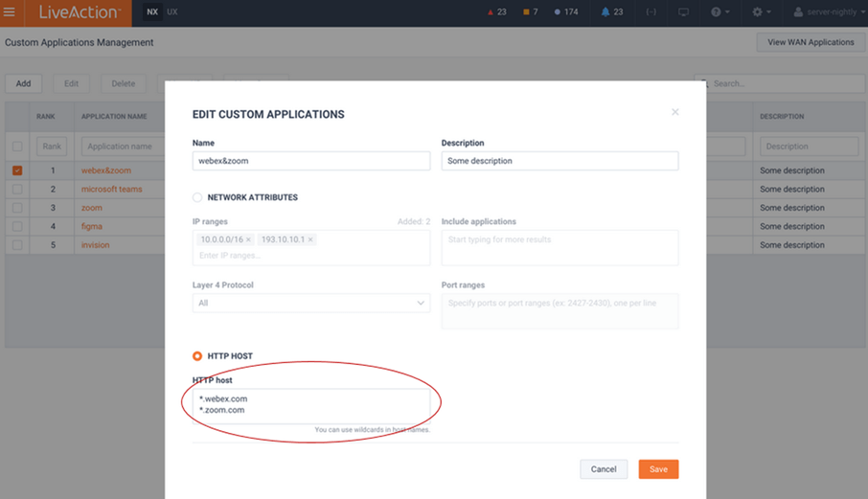Remove the 193.10.10.1 IP range tag
The width and height of the screenshot is (868, 499).
(x=310, y=239)
